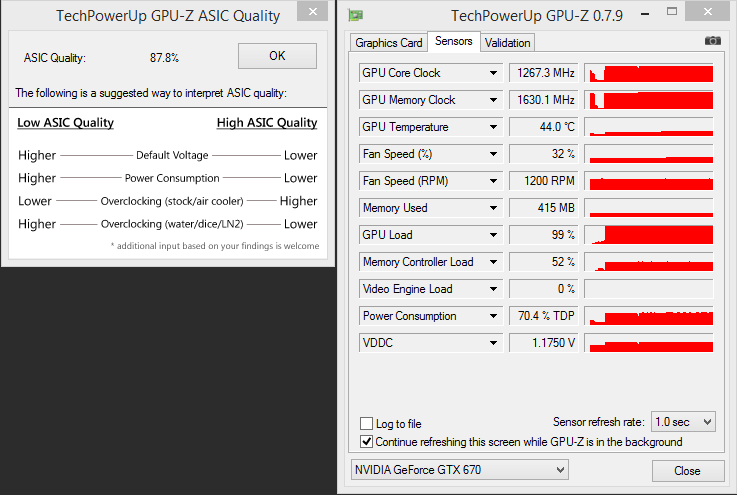Image resolution: width=737 pixels, height=495 pixels.
Task: Enable Log to file checkbox
Action: (x=366, y=424)
